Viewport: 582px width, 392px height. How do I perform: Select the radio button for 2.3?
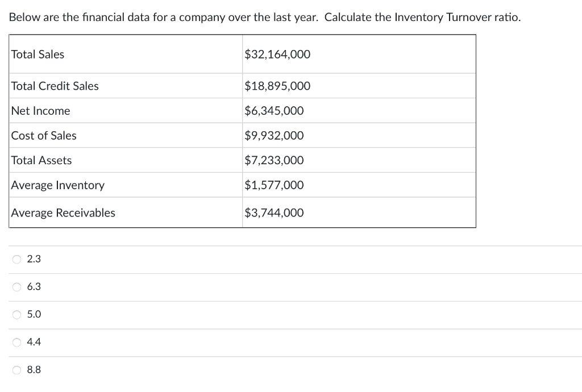[17, 258]
